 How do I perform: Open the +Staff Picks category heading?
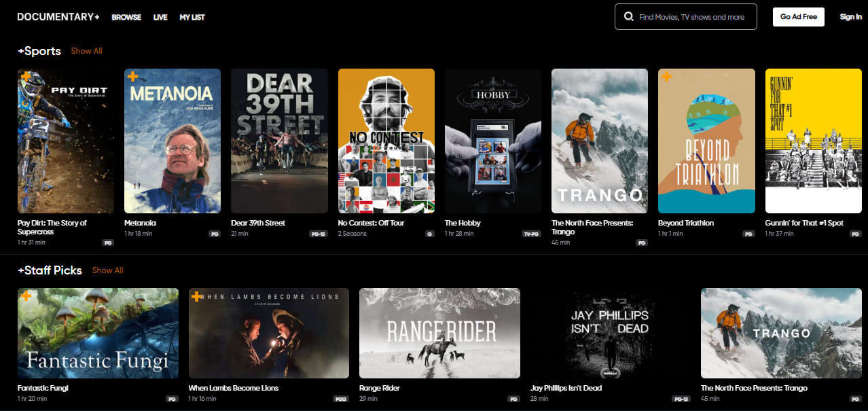50,270
